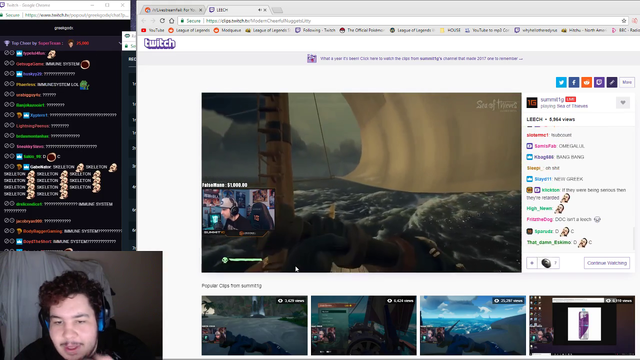The height and width of the screenshot is (360, 640).
Task: Click the Chrome back arrow
Action: (x=144, y=21)
